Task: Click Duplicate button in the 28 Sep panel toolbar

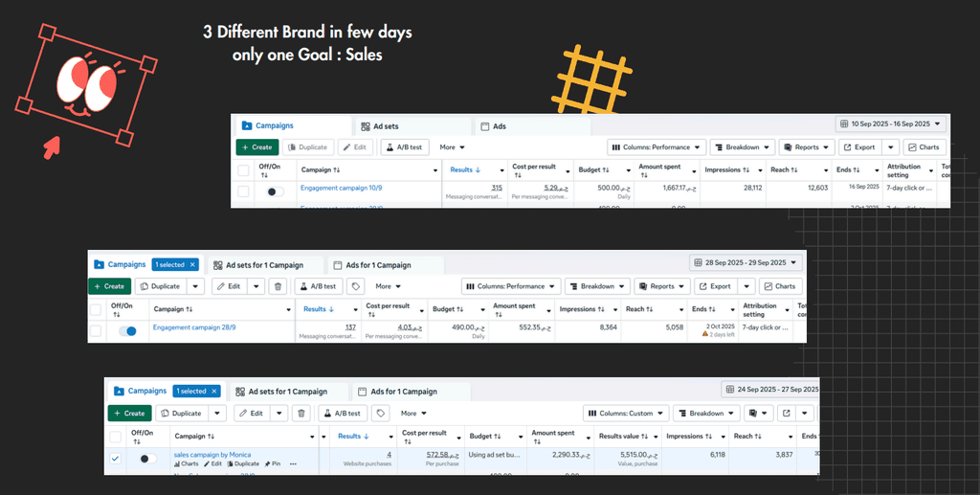Action: coord(161,286)
